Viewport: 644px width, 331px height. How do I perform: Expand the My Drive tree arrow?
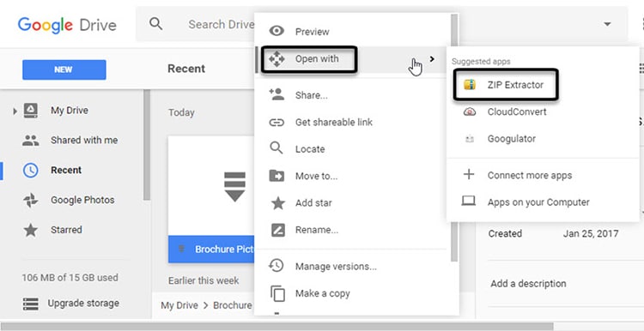(x=15, y=111)
